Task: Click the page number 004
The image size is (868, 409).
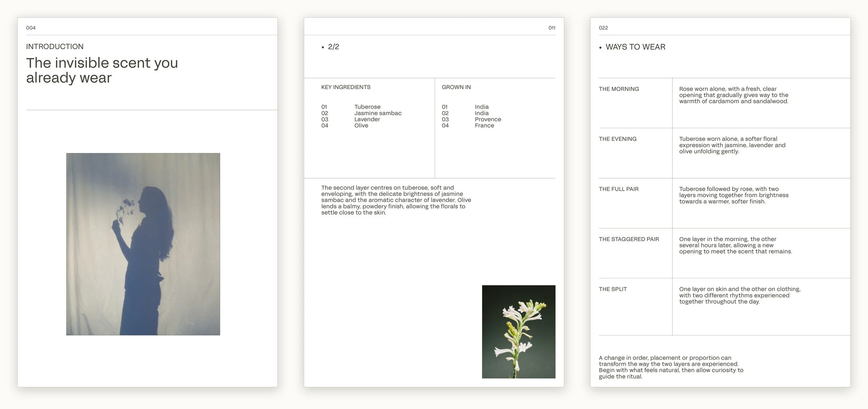Action: coord(31,28)
